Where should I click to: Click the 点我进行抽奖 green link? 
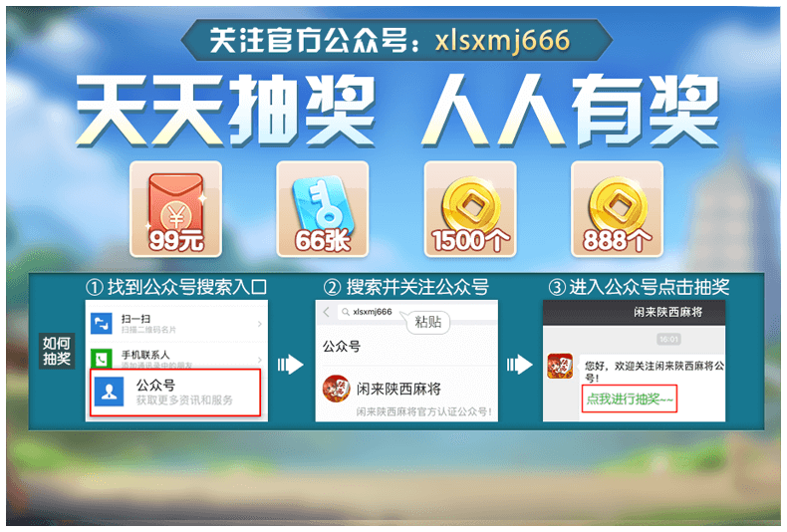630,399
